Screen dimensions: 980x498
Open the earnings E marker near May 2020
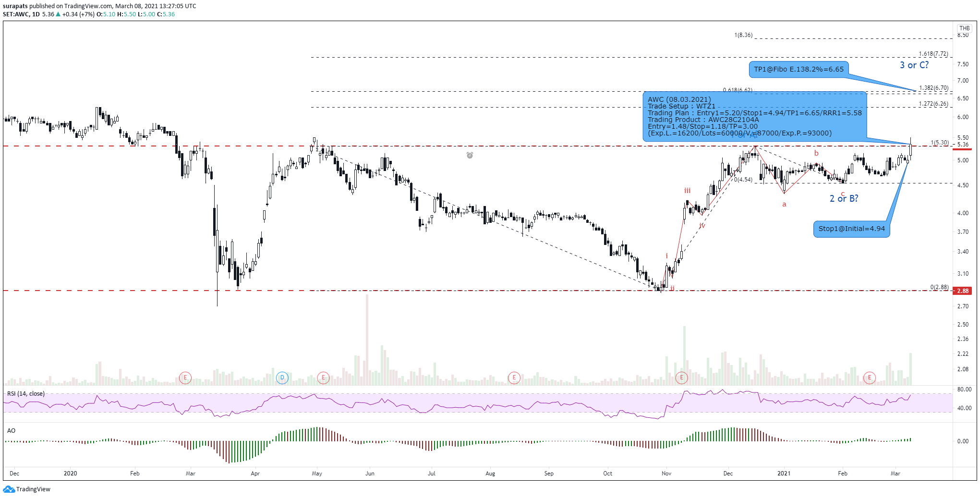[323, 377]
